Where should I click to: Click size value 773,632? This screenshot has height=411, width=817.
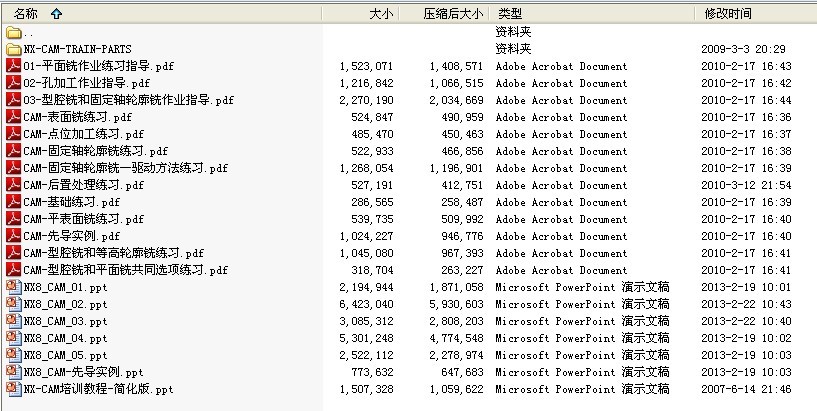point(372,372)
